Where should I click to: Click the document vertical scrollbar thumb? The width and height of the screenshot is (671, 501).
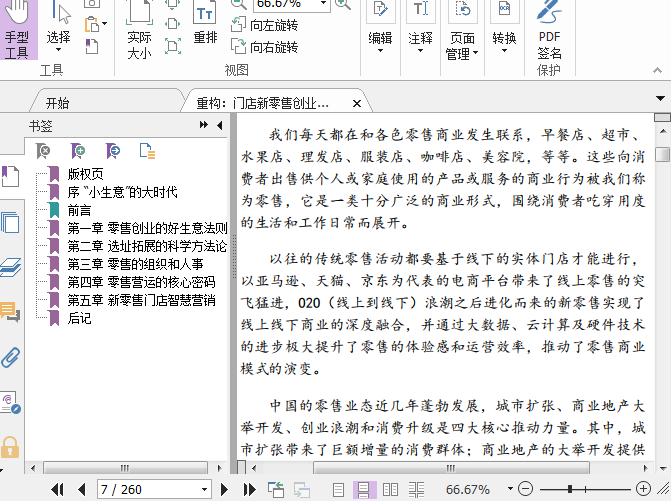point(662,154)
